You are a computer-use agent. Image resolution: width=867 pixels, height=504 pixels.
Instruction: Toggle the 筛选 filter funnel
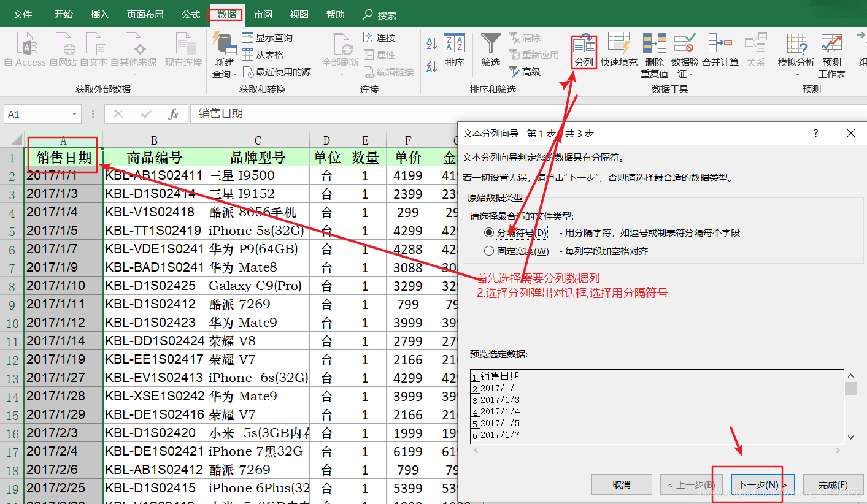[x=491, y=50]
